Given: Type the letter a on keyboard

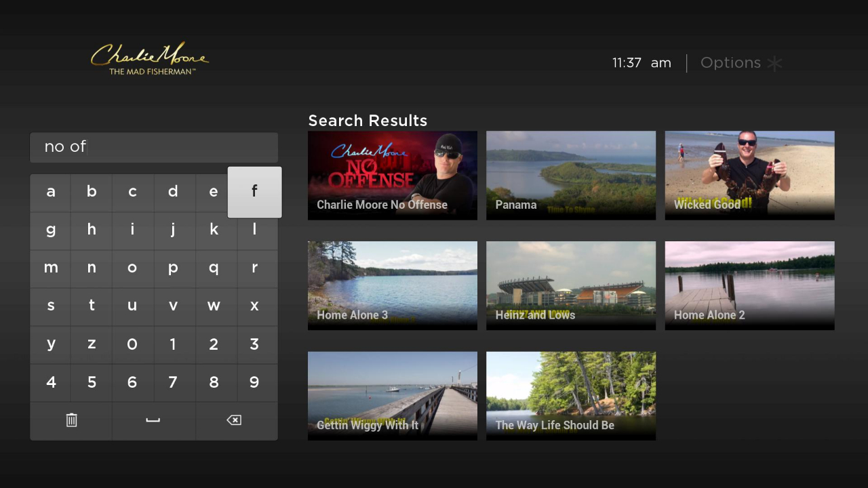Looking at the screenshot, I should pos(51,192).
